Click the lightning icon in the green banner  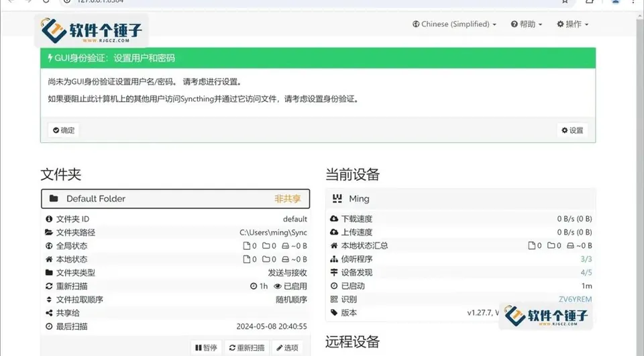[50, 58]
